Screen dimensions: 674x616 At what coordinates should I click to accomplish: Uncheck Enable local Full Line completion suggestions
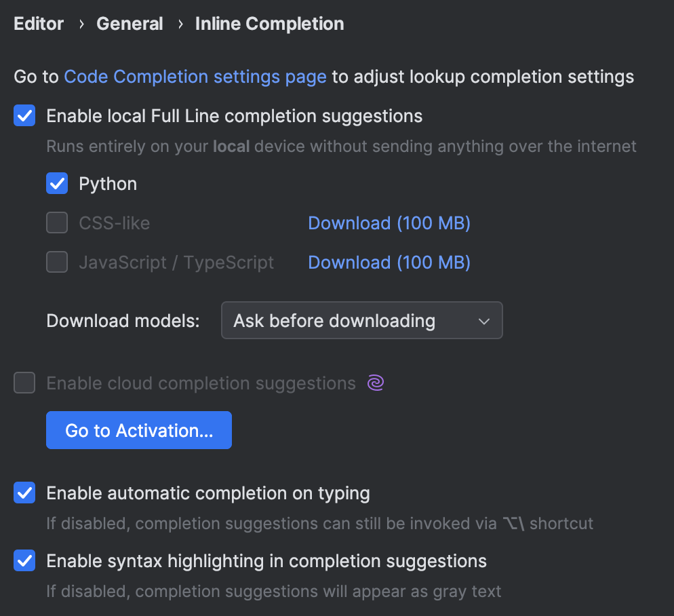coord(24,115)
